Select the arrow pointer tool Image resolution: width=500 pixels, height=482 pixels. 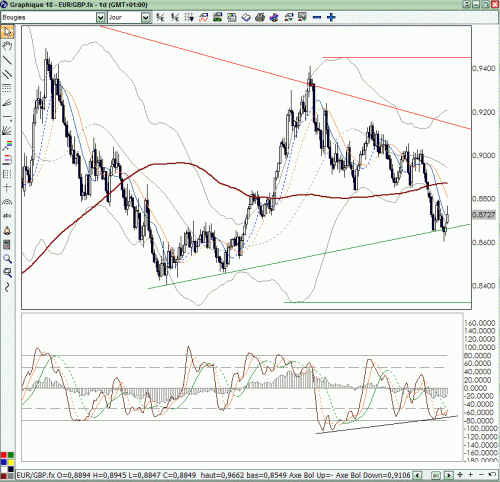pos(7,32)
